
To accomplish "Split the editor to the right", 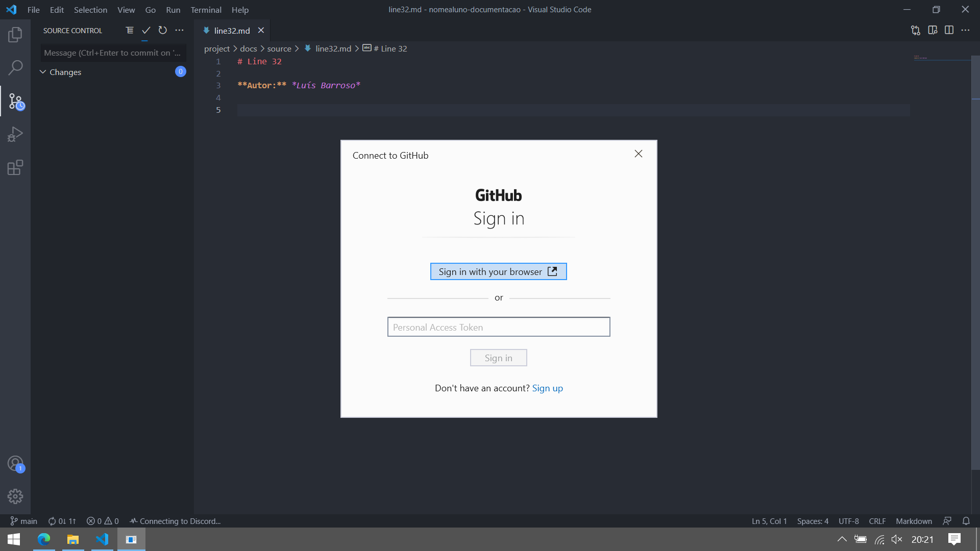I will click(949, 31).
